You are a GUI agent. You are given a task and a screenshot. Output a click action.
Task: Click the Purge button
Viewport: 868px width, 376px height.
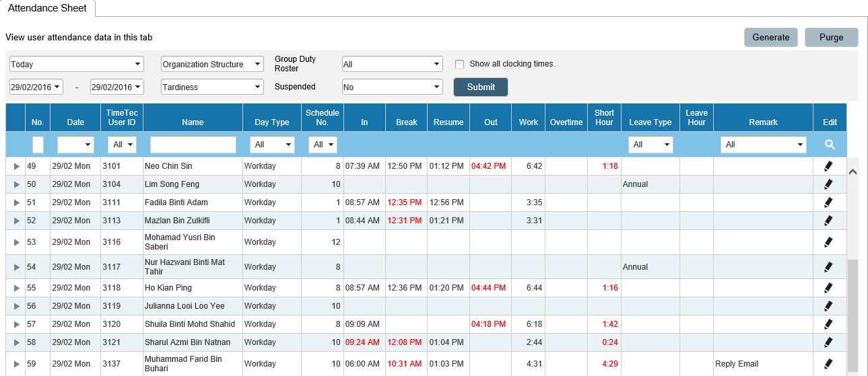(832, 37)
